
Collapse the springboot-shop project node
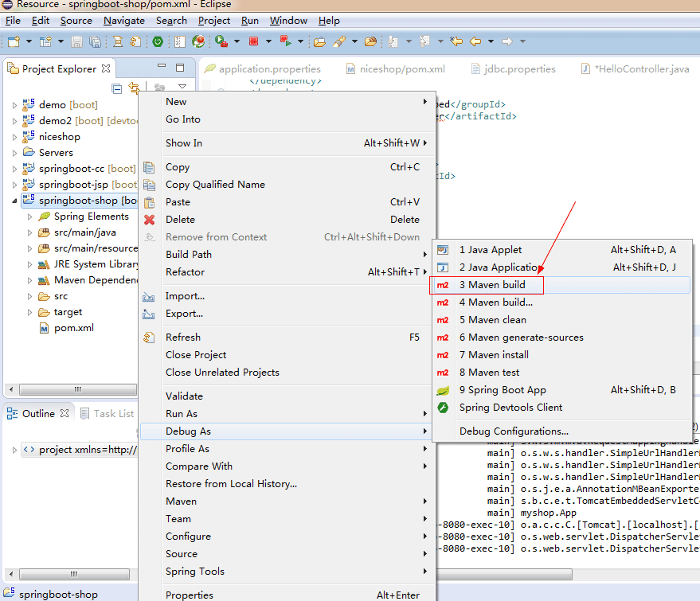pos(14,201)
